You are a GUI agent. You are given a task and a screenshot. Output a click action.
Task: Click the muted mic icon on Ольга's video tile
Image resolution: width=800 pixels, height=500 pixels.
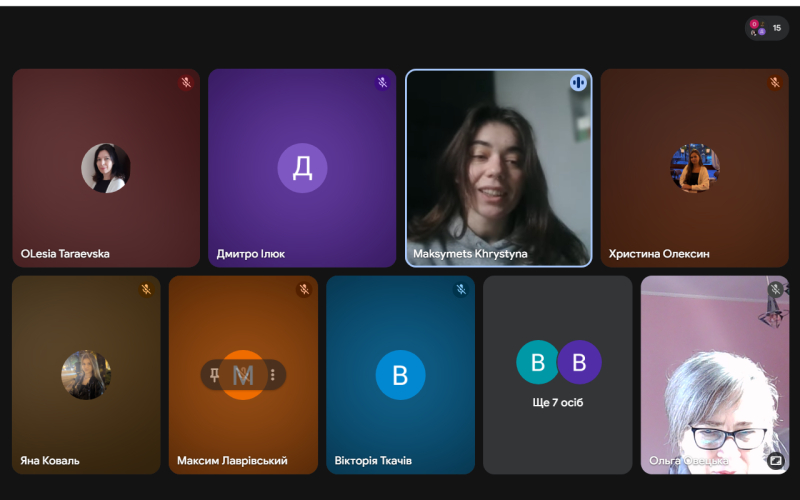pos(775,290)
